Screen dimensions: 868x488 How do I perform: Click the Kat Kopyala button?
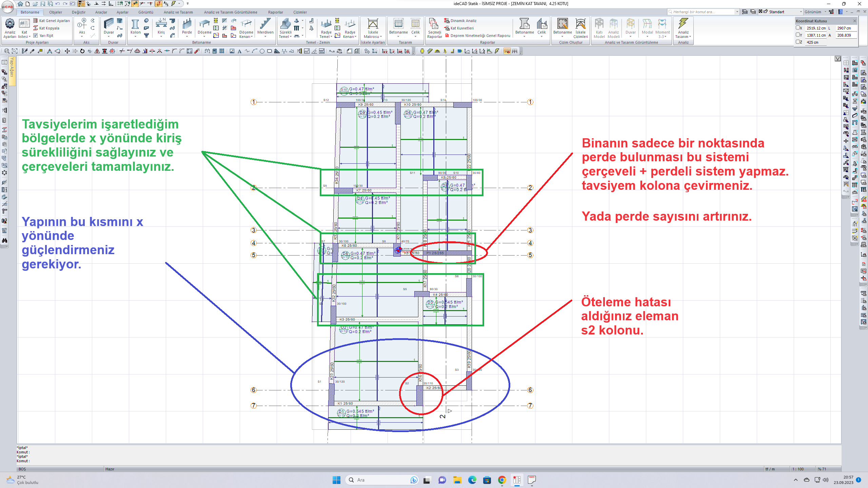click(46, 28)
